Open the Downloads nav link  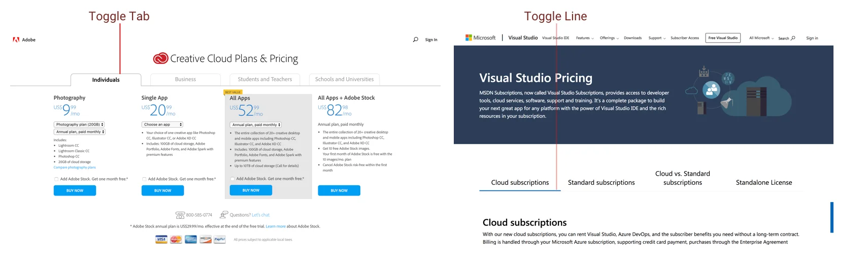[x=632, y=38]
